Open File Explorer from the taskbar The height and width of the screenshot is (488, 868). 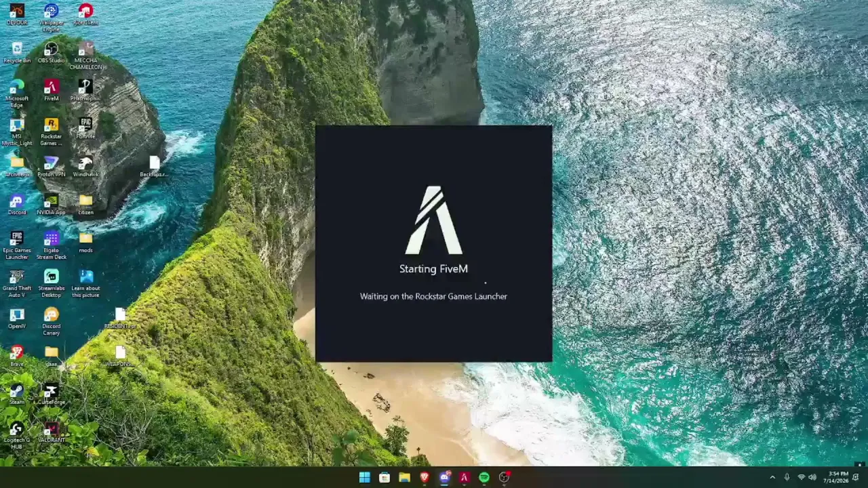pyautogui.click(x=404, y=477)
